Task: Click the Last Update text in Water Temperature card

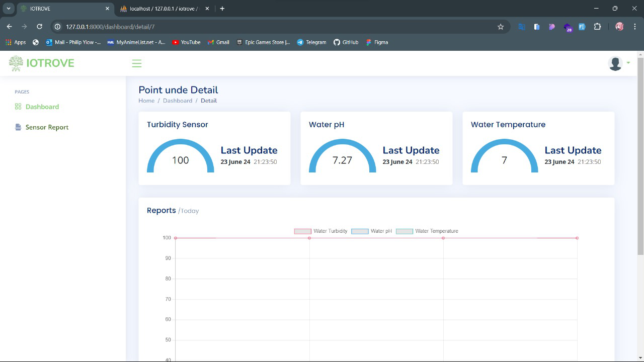Action: (x=573, y=150)
